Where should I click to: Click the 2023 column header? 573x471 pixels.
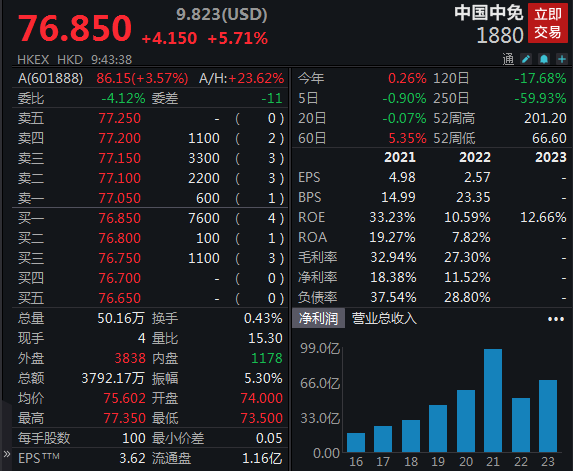(551, 157)
